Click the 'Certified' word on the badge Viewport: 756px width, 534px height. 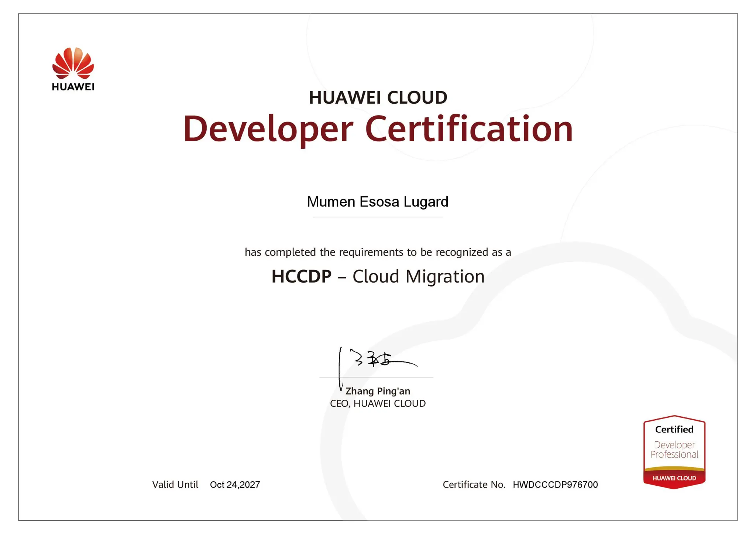pos(674,430)
